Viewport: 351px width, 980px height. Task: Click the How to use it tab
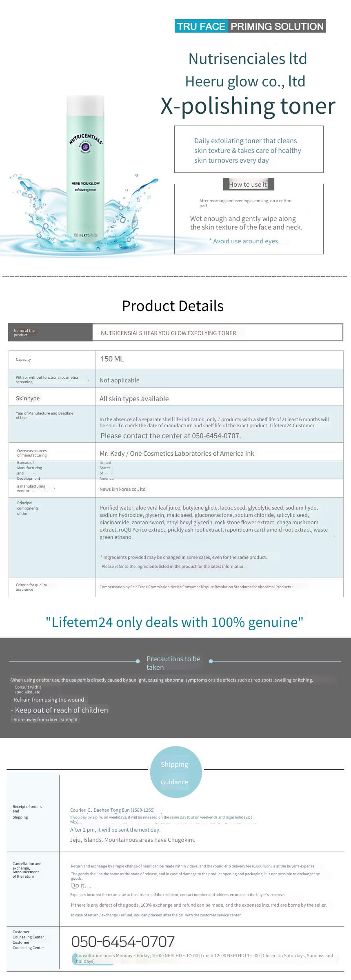(249, 184)
